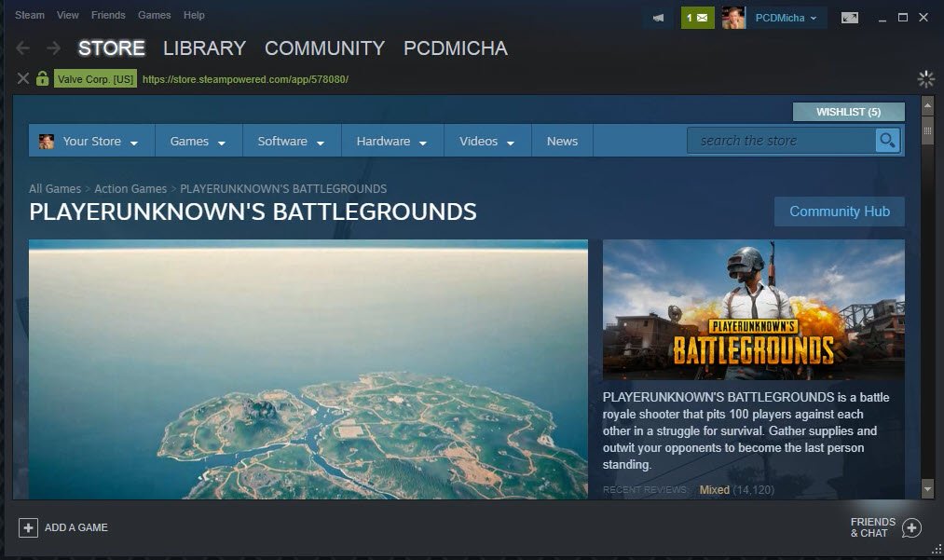Open the Games menu in menu bar
Viewport: 944px width, 560px height.
[154, 15]
